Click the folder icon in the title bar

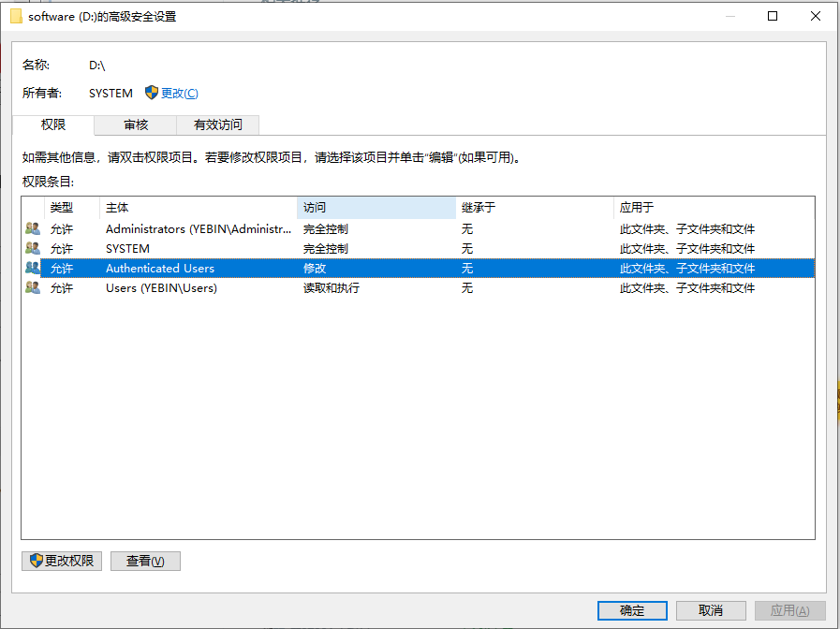point(16,17)
